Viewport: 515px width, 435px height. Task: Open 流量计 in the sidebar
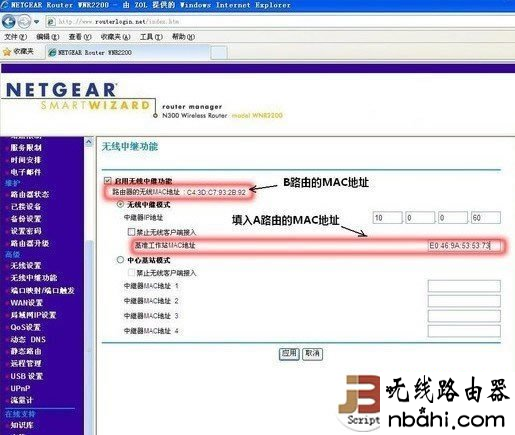coord(22,400)
